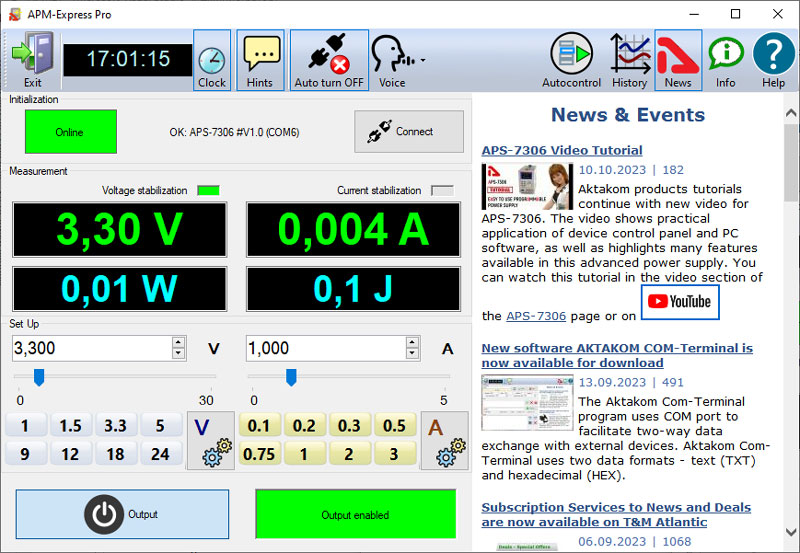
Task: Open the inline APS-7306 page link
Action: [536, 316]
